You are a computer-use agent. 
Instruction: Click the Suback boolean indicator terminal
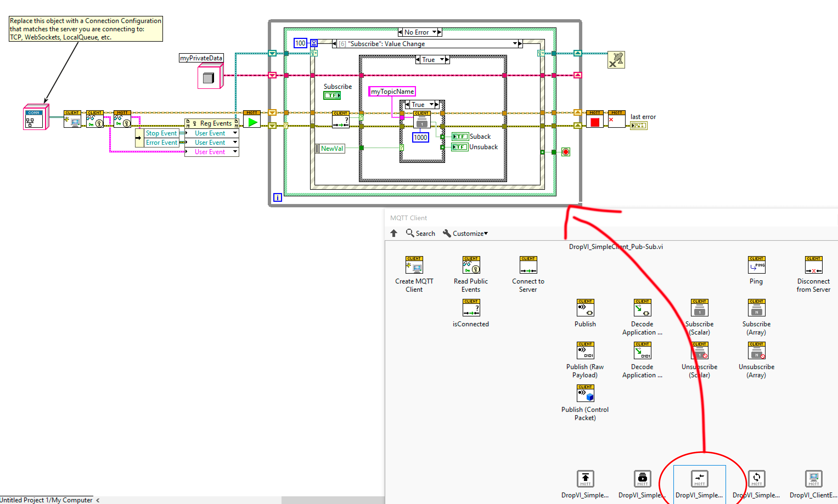coord(460,137)
